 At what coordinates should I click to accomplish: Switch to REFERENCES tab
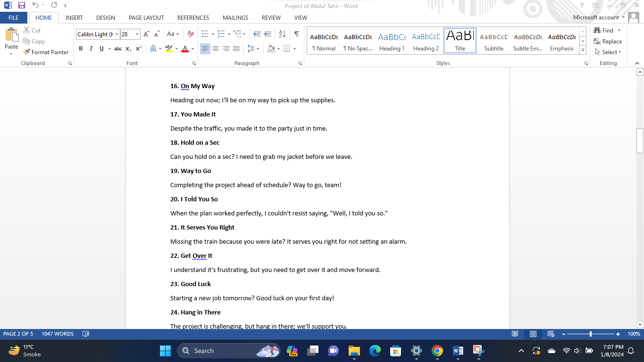pyautogui.click(x=193, y=17)
